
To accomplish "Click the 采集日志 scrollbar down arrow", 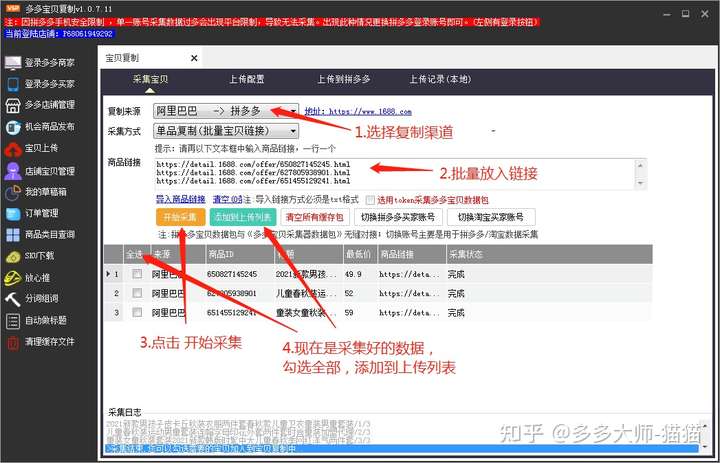I will point(706,447).
